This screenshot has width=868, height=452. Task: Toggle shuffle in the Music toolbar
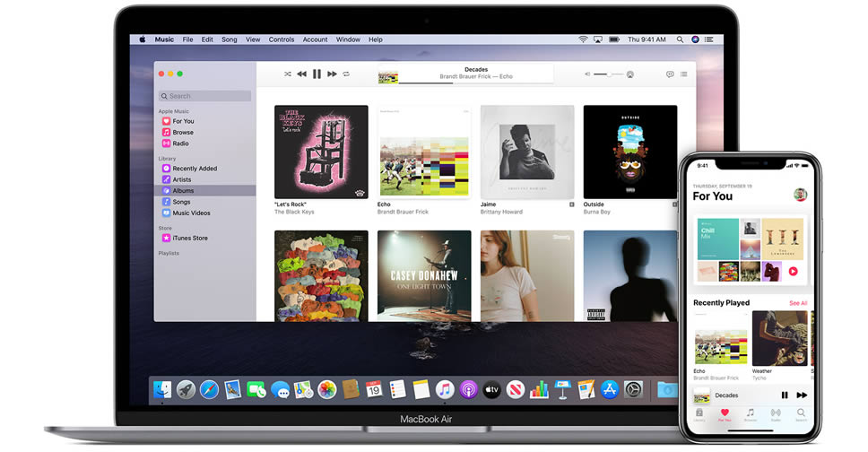(x=287, y=74)
